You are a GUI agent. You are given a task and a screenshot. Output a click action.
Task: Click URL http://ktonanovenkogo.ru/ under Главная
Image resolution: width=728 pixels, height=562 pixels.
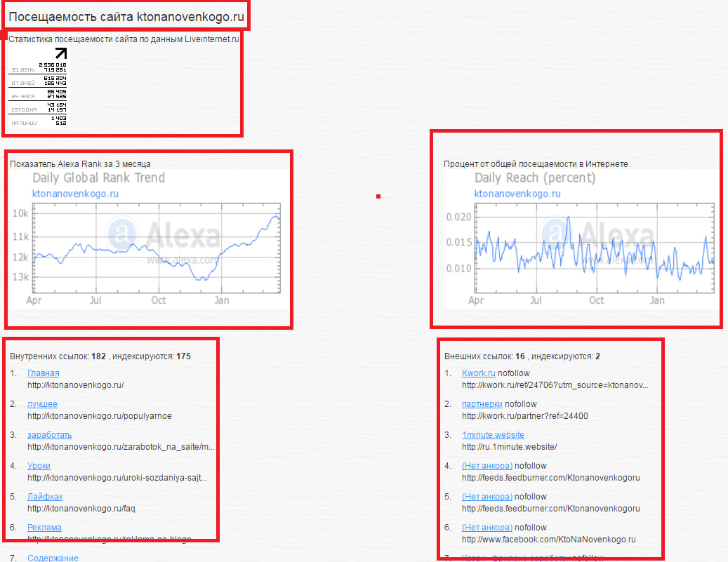click(76, 385)
